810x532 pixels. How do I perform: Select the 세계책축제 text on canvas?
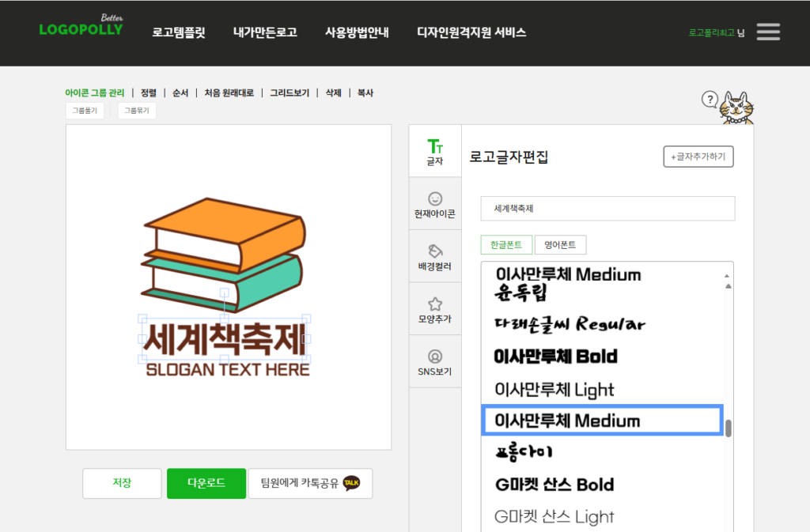point(224,339)
